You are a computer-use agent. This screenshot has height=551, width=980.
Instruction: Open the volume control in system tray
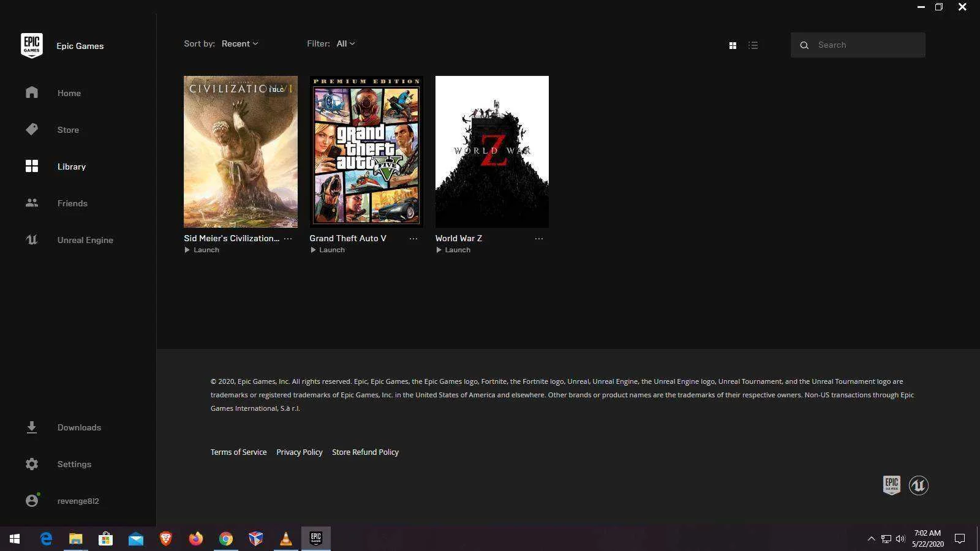click(x=900, y=539)
